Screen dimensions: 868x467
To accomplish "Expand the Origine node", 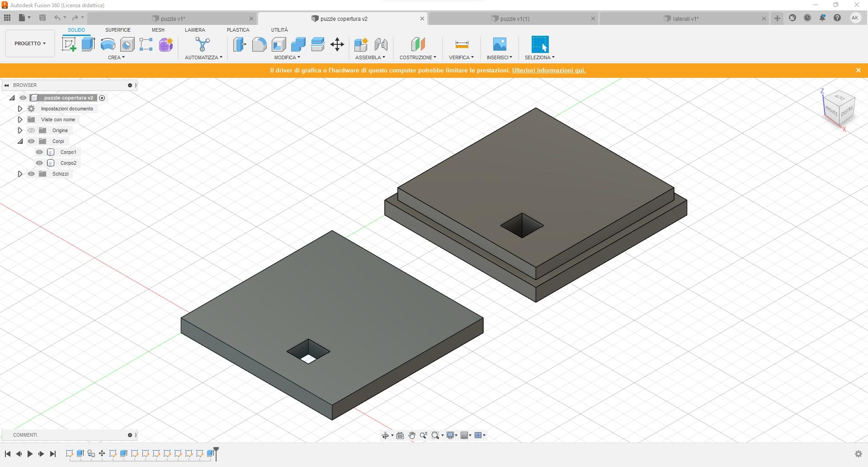I will 20,130.
